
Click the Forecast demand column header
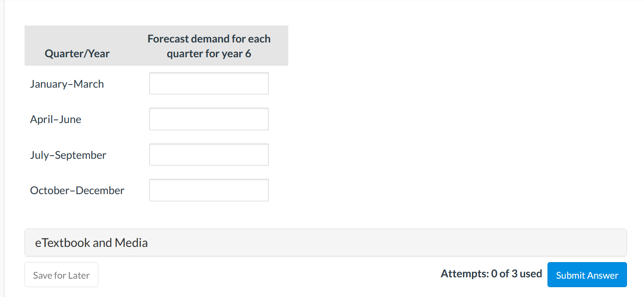pos(209,46)
